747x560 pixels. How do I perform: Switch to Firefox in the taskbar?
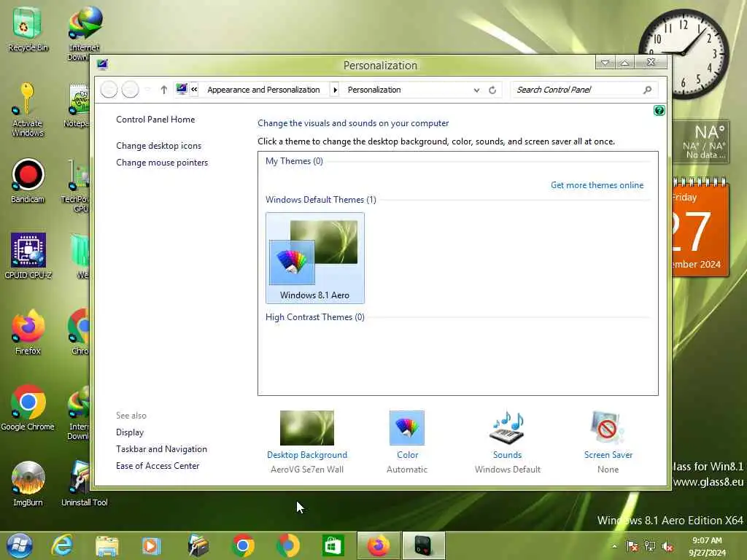tap(379, 545)
